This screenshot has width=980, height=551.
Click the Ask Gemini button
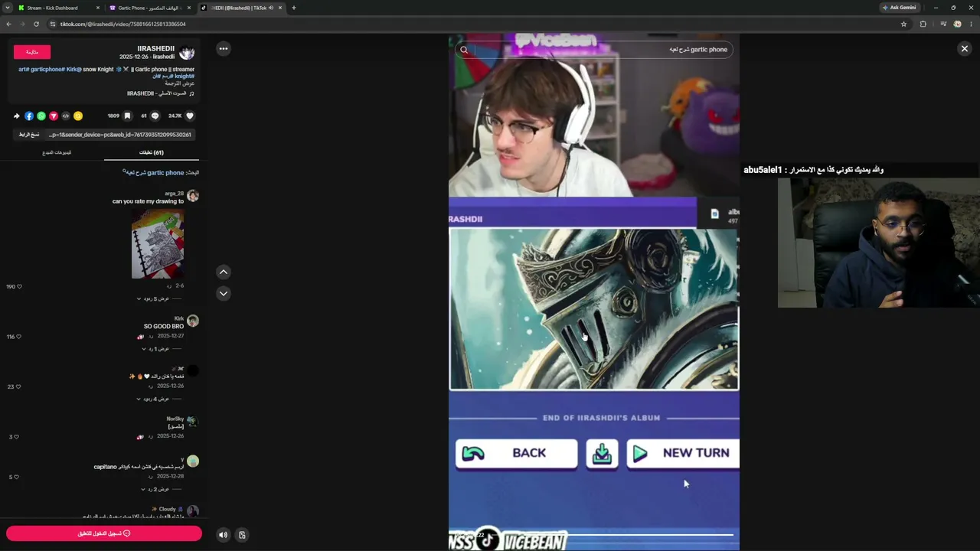[x=899, y=8]
